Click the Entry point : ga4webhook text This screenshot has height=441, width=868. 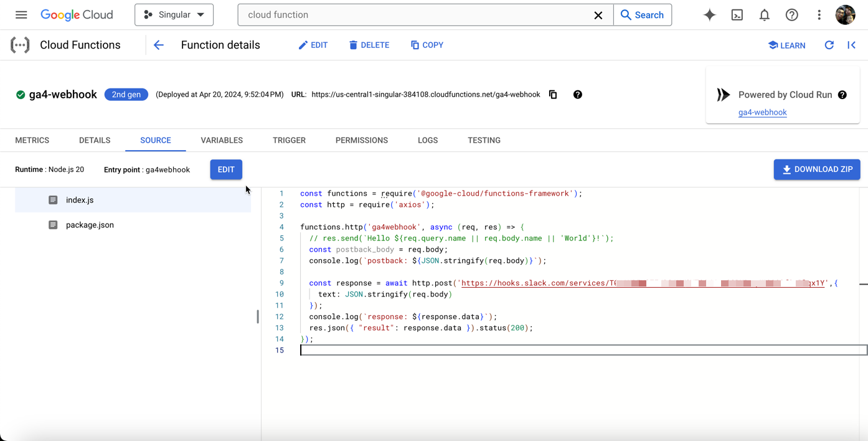[147, 169]
